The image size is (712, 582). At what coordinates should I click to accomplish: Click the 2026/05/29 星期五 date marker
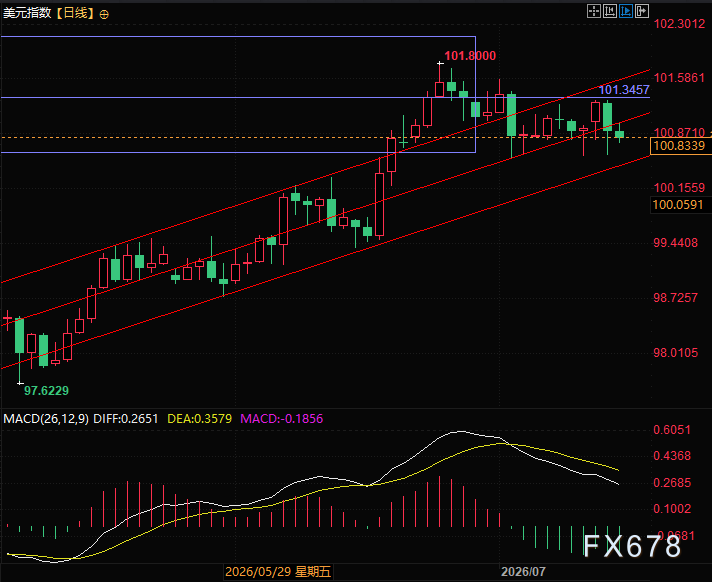point(278,572)
